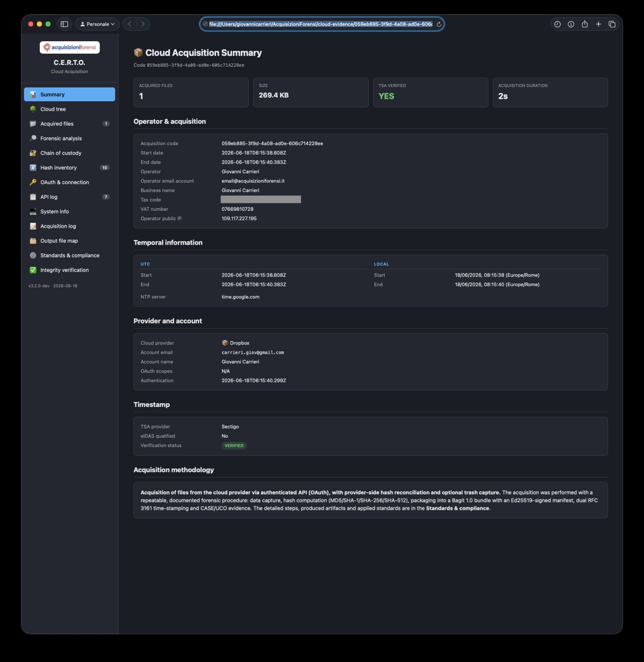Screen dimensions: 644x662
Task: Toggle the browser sidebar button
Action: [64, 24]
